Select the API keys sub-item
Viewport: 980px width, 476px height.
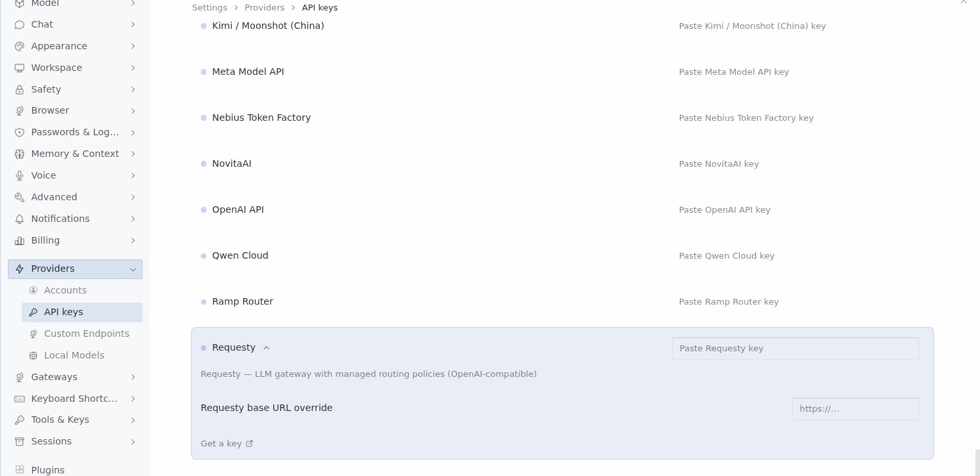click(x=82, y=313)
